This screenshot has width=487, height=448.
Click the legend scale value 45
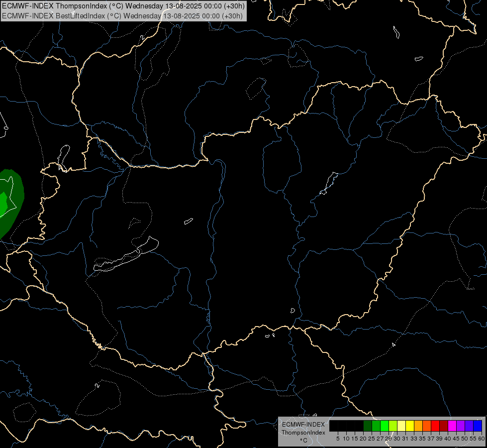click(x=456, y=439)
